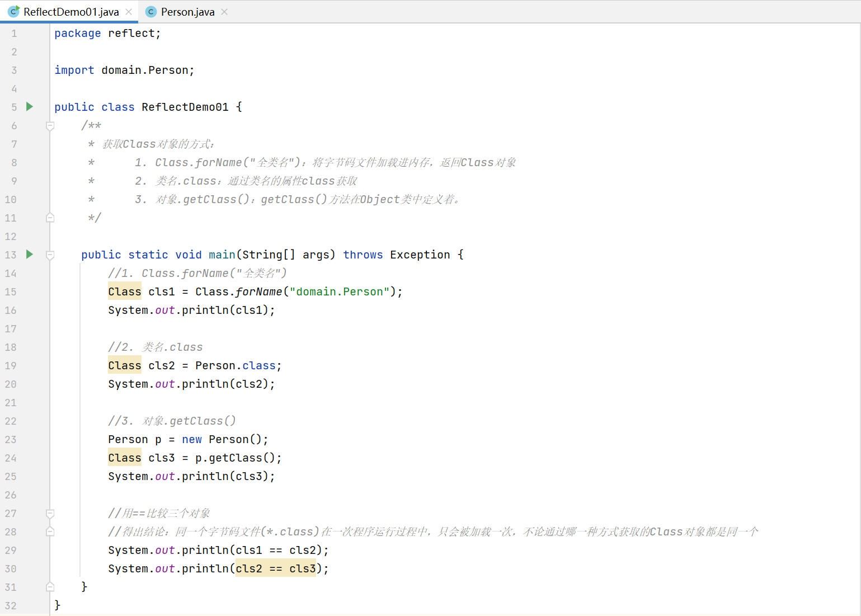Viewport: 861px width, 616px height.
Task: Click 'new Person()' on line 23
Action: 222,440
